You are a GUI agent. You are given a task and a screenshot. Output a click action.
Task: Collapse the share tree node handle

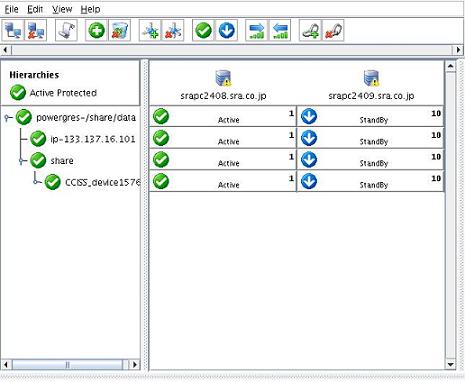22,161
